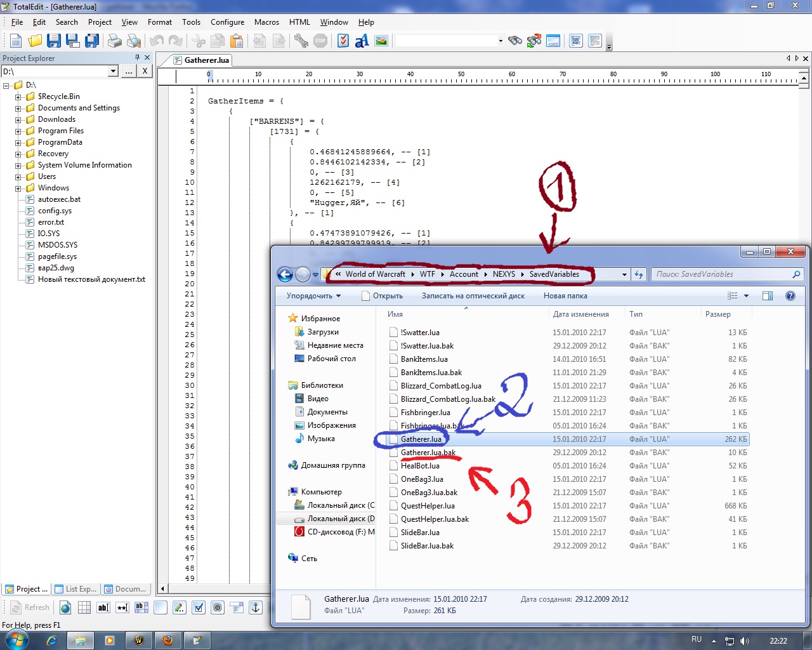Click the editor horizontal scrollbar left arrow
The width and height of the screenshot is (812, 650).
[x=163, y=589]
